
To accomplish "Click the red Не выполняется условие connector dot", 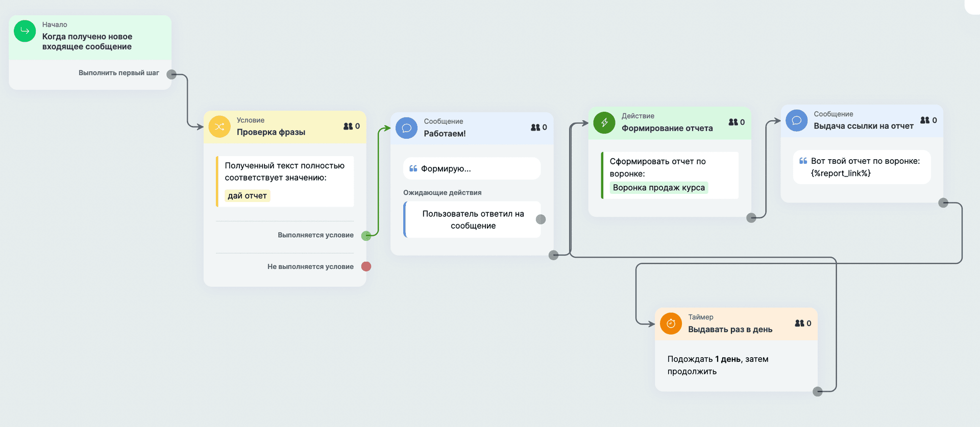I will (366, 266).
